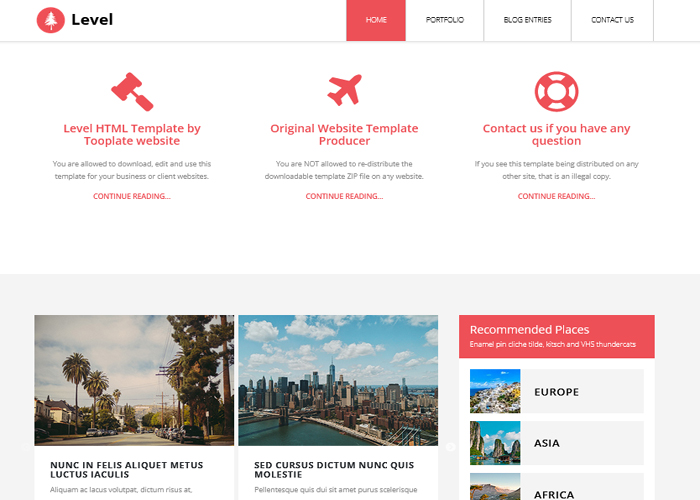Click the gavel icon
This screenshot has height=500, width=700.
tap(132, 92)
